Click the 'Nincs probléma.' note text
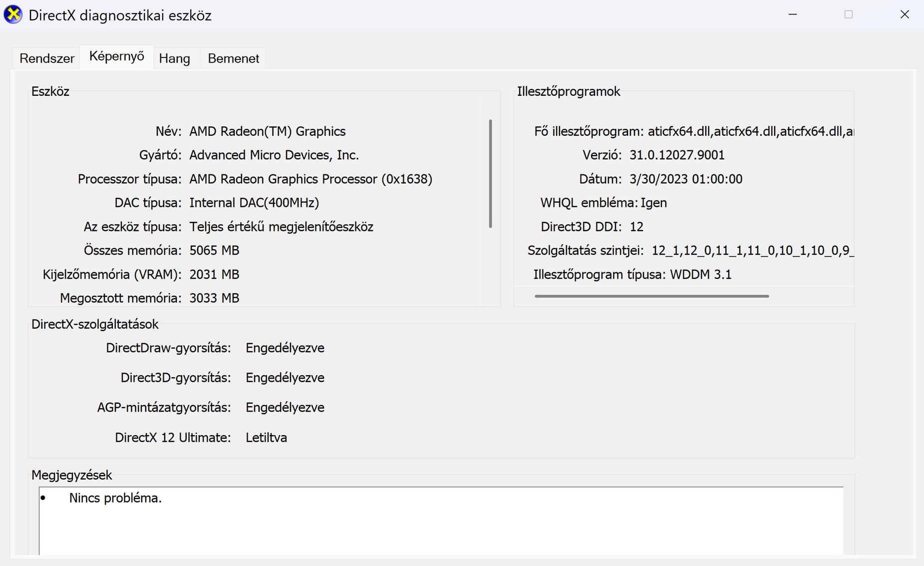The width and height of the screenshot is (924, 566). pyautogui.click(x=115, y=498)
